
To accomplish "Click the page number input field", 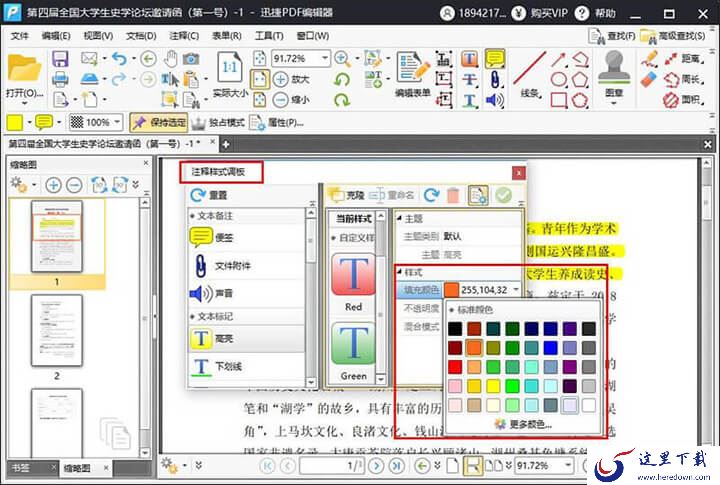I will point(332,466).
